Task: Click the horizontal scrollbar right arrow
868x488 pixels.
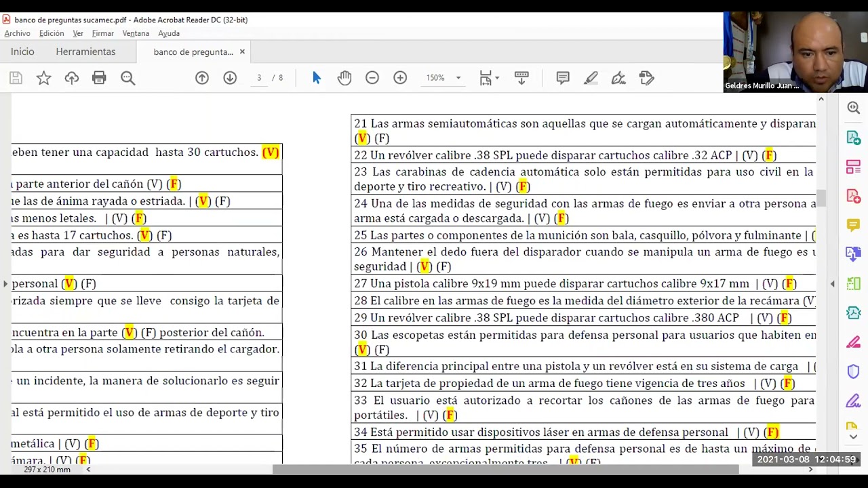Action: pyautogui.click(x=810, y=469)
